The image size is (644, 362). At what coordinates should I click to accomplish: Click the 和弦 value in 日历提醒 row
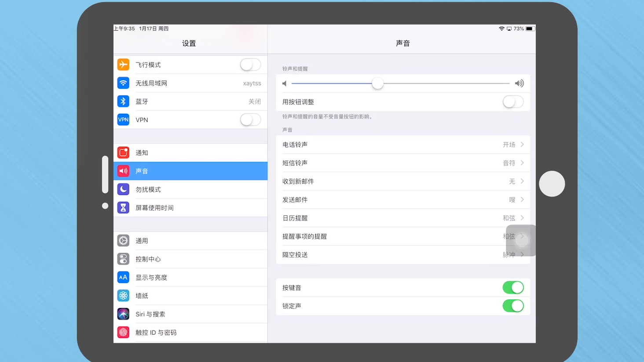pyautogui.click(x=509, y=218)
